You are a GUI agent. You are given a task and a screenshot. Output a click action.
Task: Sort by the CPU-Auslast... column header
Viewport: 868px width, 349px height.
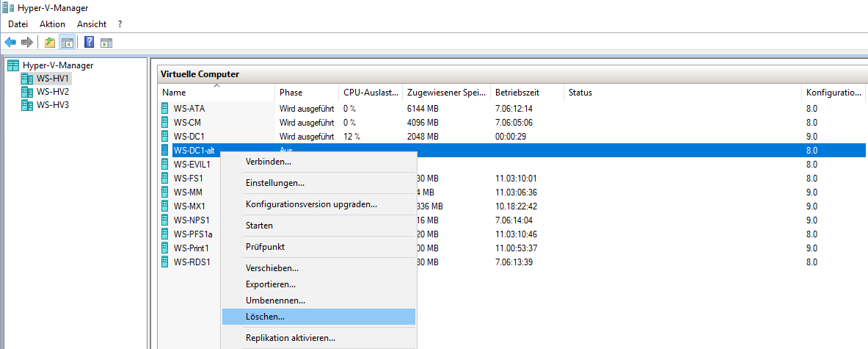click(371, 93)
